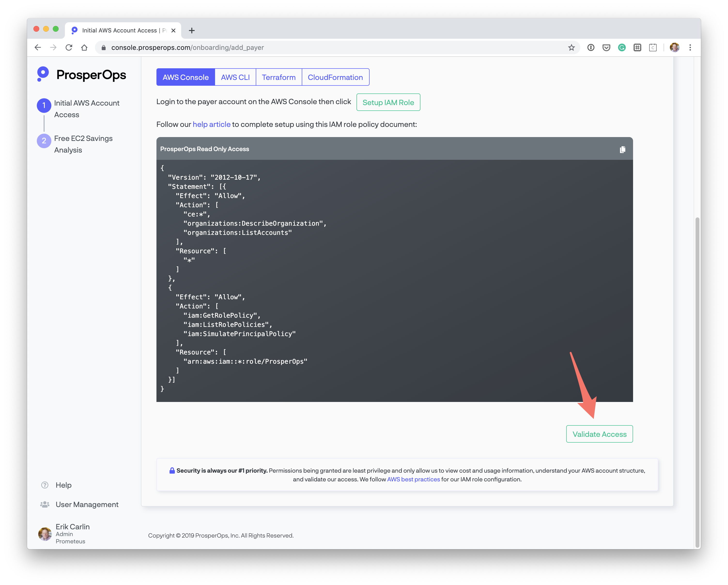
Task: Click the Admin role label
Action: coord(64,534)
